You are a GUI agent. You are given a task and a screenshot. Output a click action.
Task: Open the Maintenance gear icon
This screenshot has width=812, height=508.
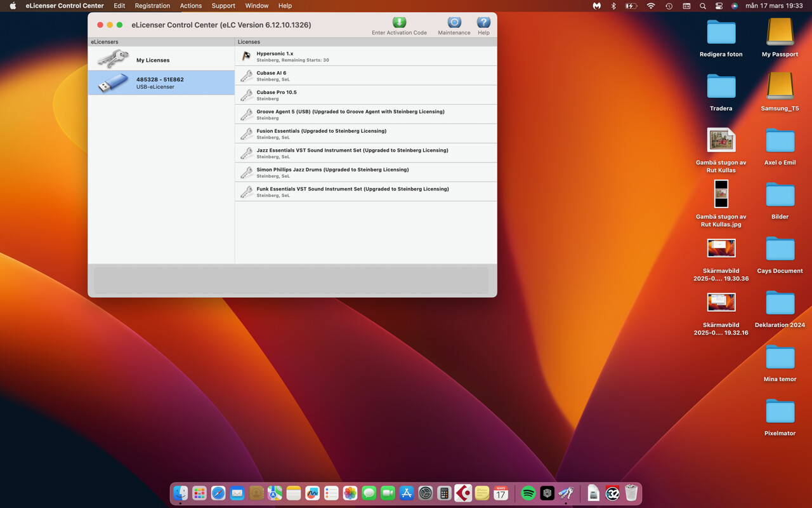tap(454, 23)
